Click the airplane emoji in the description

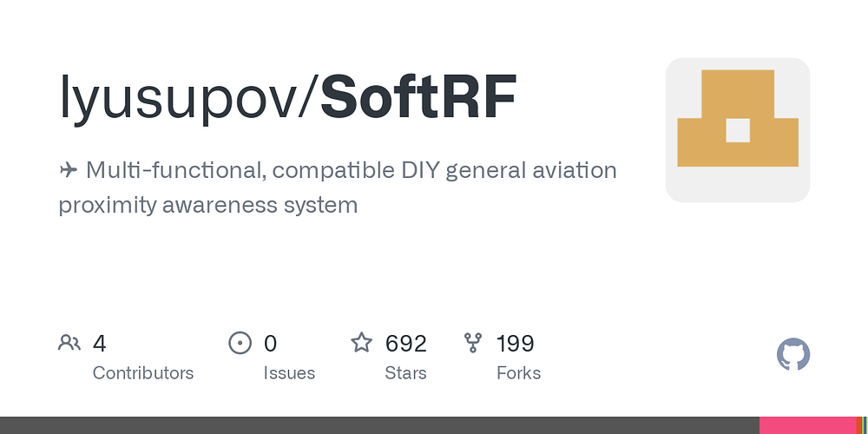(x=68, y=170)
